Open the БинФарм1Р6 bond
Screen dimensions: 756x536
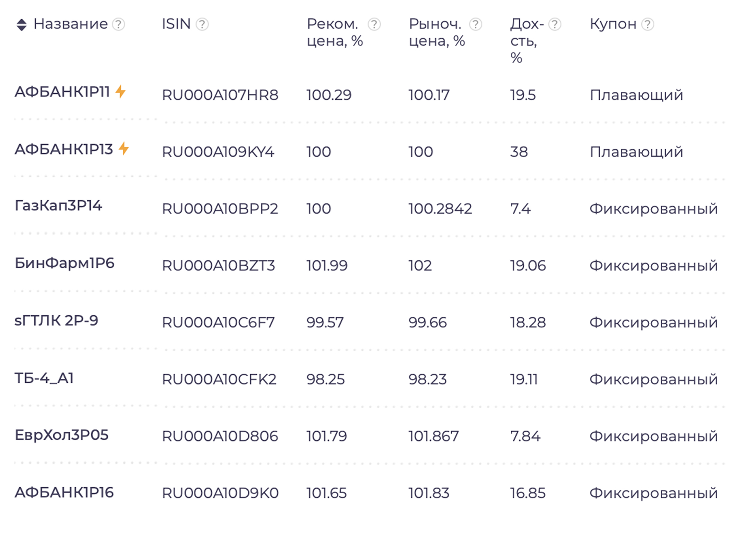[x=64, y=263]
